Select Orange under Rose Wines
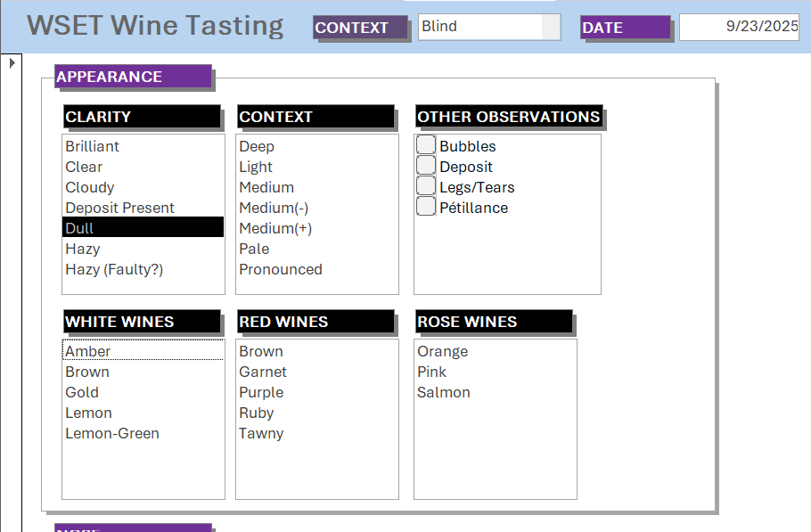The height and width of the screenshot is (532, 811). click(x=496, y=351)
